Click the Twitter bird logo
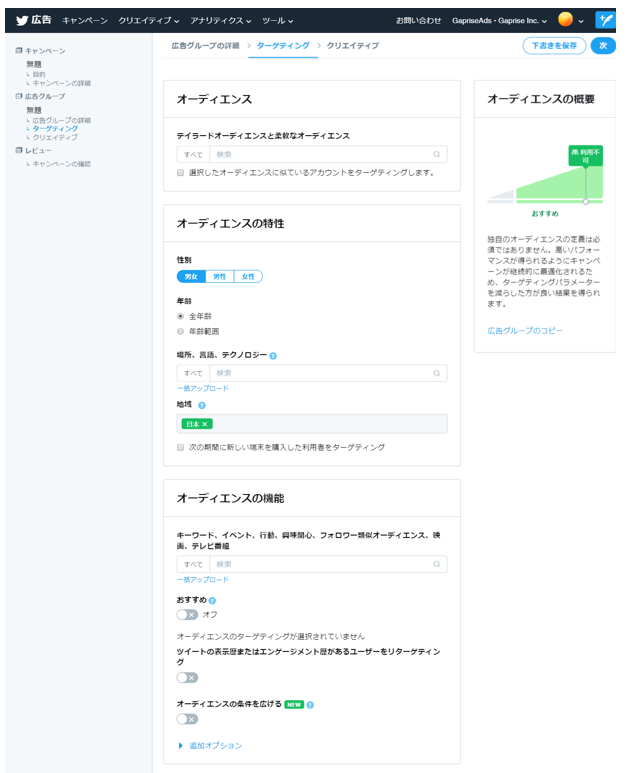 point(21,20)
